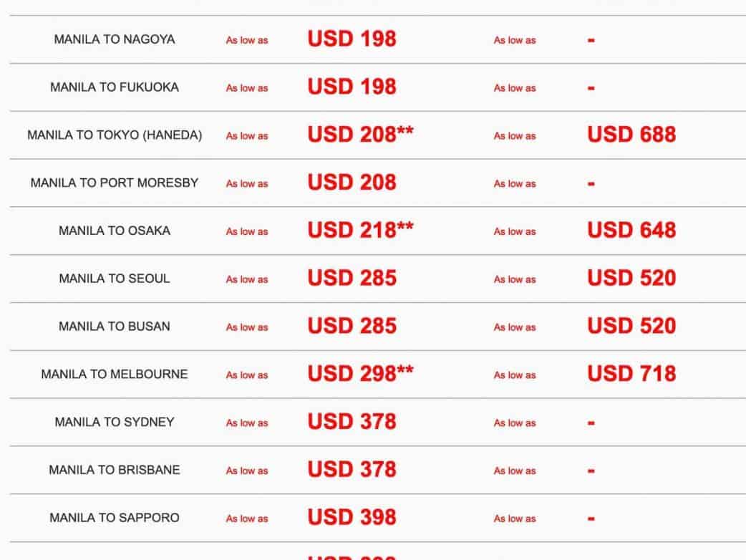Image resolution: width=746 pixels, height=560 pixels.
Task: Choose the MANILA TO PORT MORESBY route
Action: [x=115, y=183]
